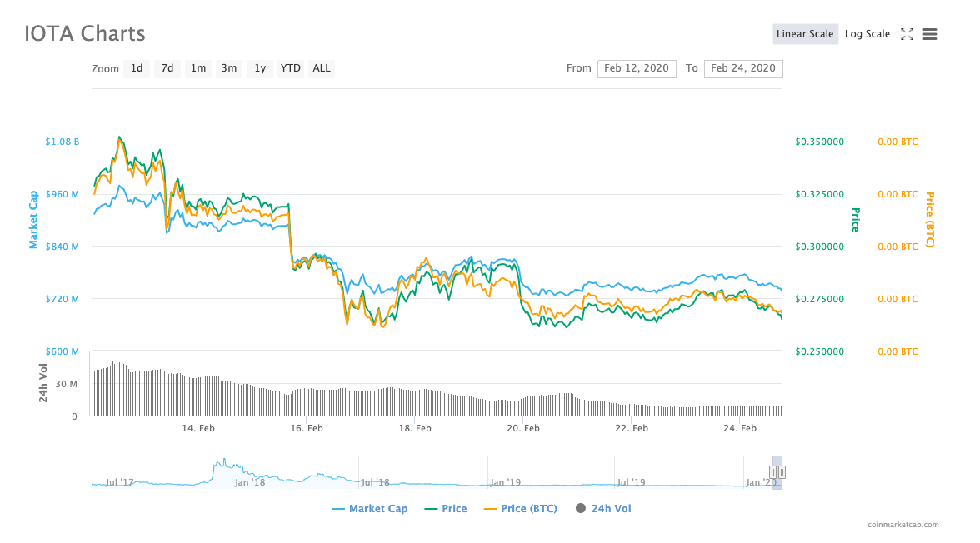980x543 pixels.
Task: Open coinmarketcap.com credit link
Action: [x=902, y=525]
